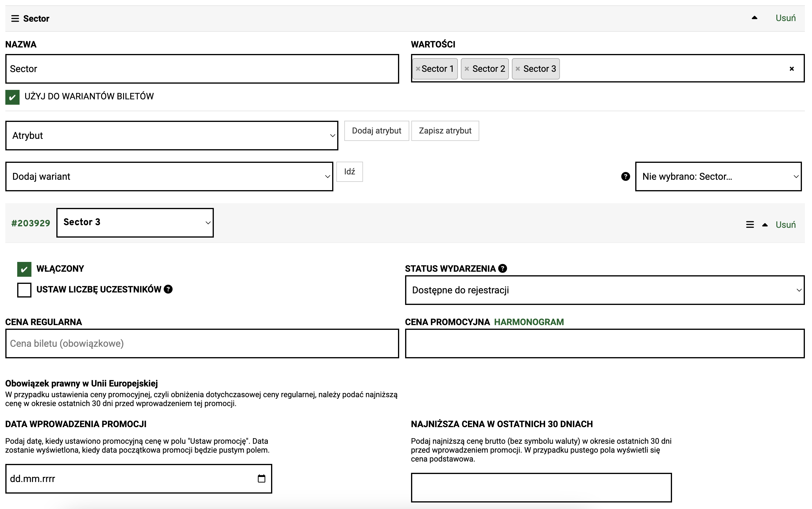This screenshot has height=509, width=812.
Task: Open the Nie wybrano: Sector dropdown
Action: pos(718,176)
